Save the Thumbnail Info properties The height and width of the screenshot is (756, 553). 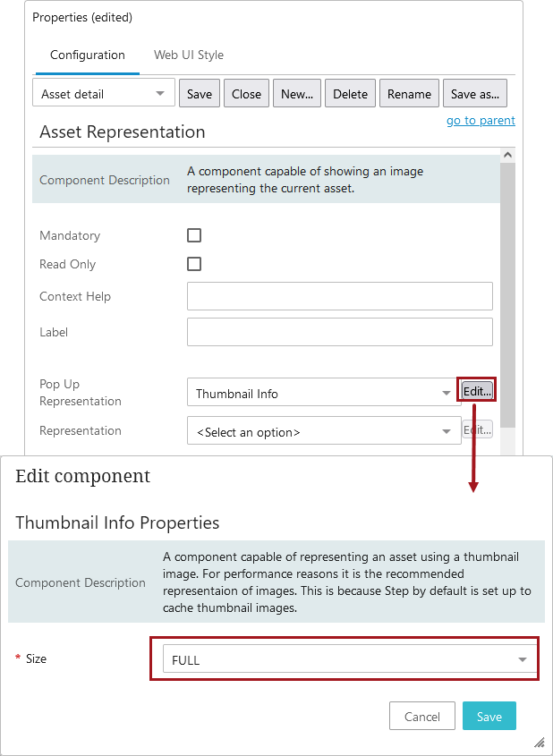489,716
